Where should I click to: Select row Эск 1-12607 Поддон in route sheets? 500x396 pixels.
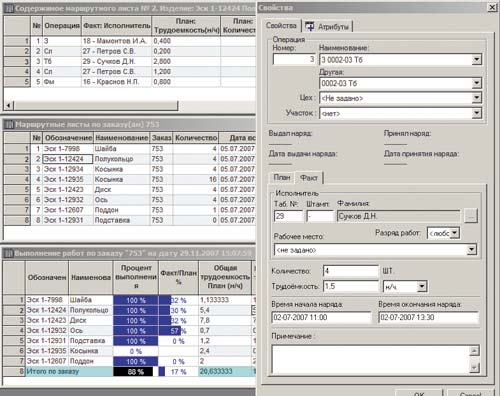[129, 210]
